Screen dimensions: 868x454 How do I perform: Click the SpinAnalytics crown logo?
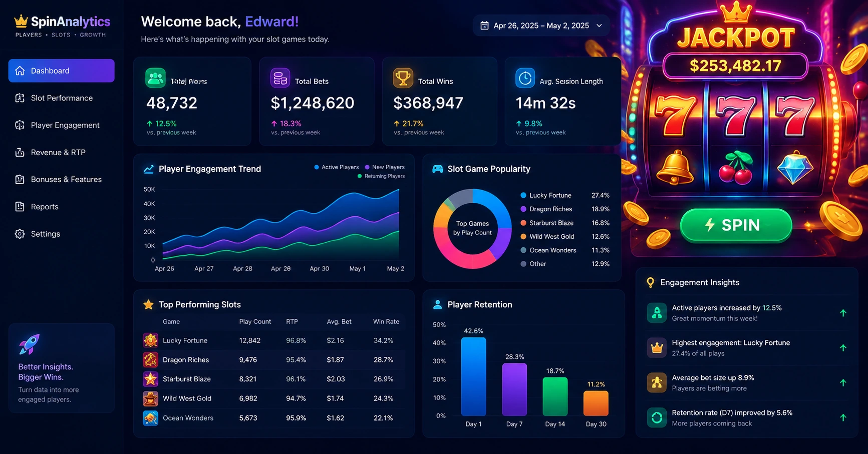click(21, 21)
